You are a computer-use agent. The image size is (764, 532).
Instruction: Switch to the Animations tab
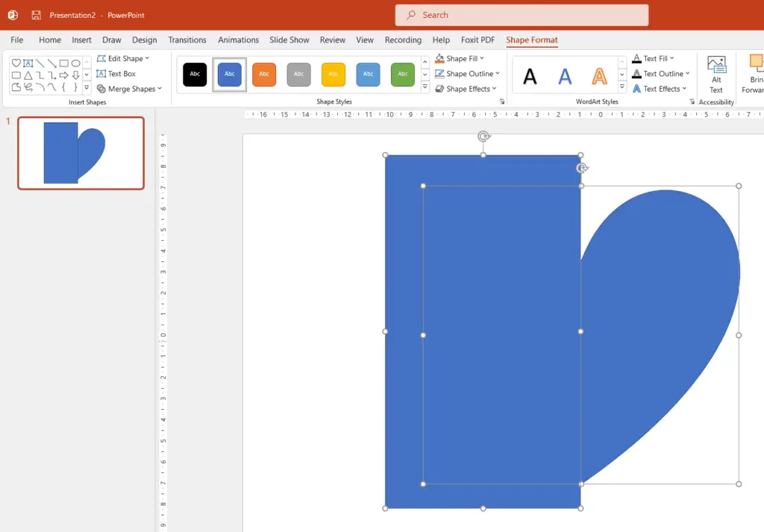[238, 40]
